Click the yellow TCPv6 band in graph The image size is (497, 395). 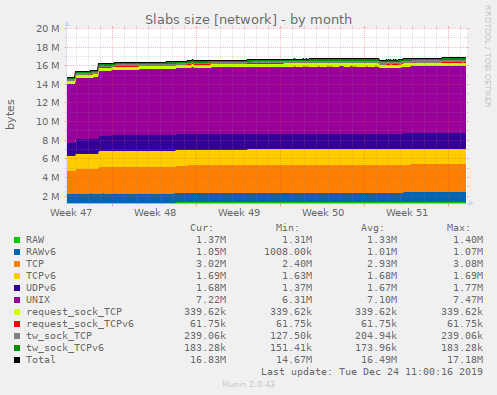click(x=267, y=157)
